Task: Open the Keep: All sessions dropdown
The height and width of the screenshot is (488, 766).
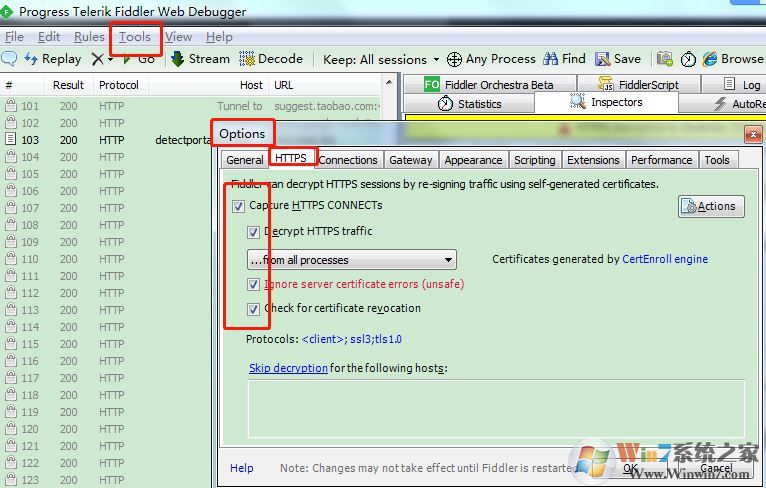Action: coord(381,60)
